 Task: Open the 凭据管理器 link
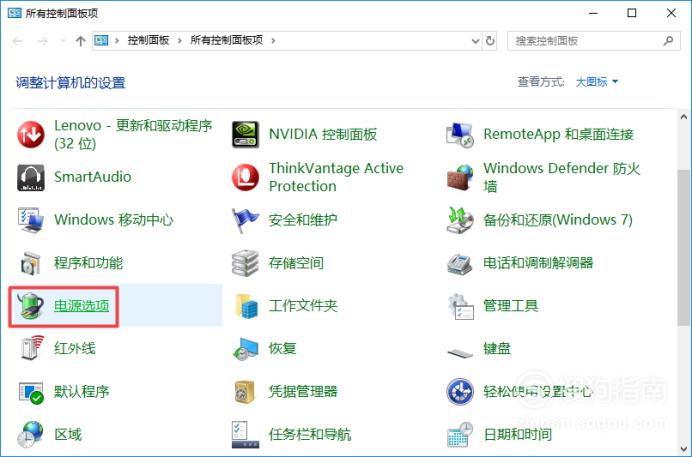303,391
